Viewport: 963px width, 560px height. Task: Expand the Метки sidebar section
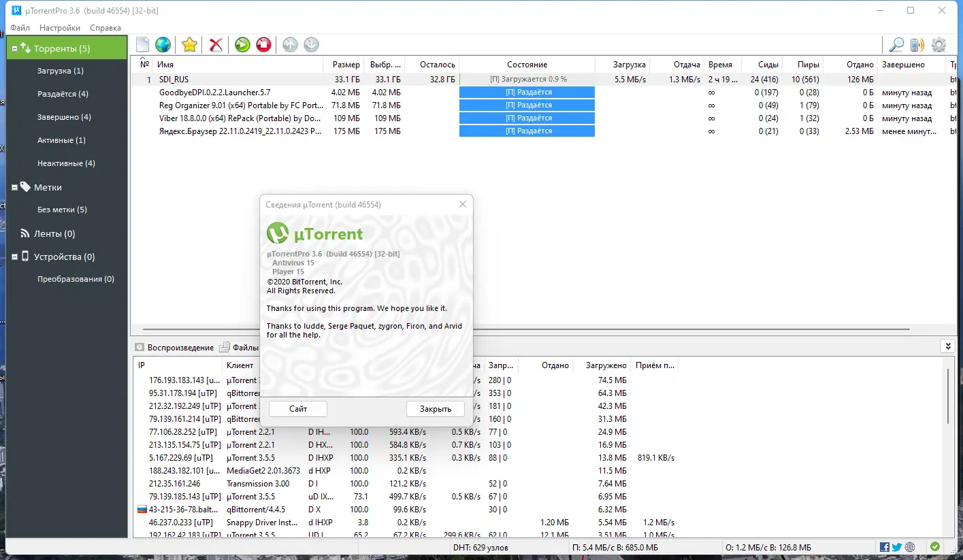pyautogui.click(x=14, y=187)
